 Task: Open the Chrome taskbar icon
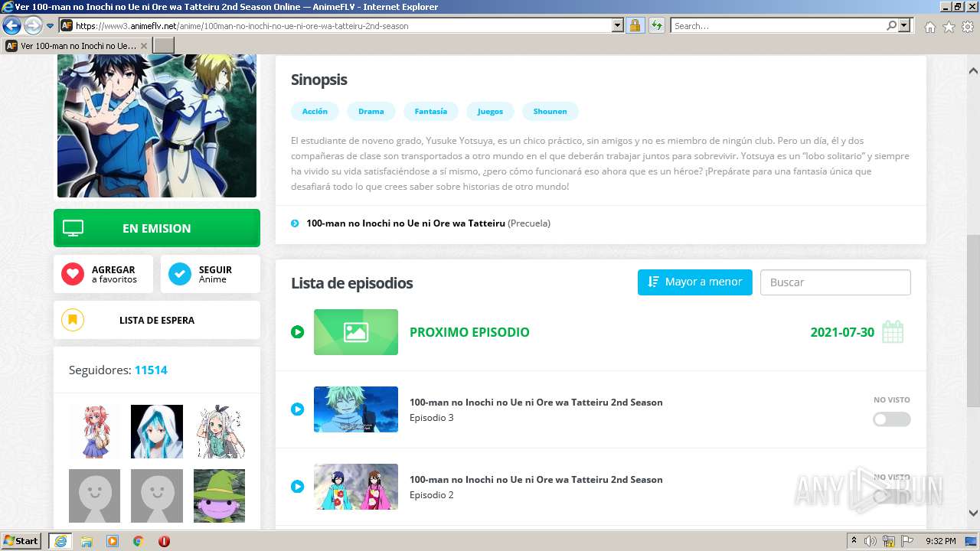click(x=139, y=541)
